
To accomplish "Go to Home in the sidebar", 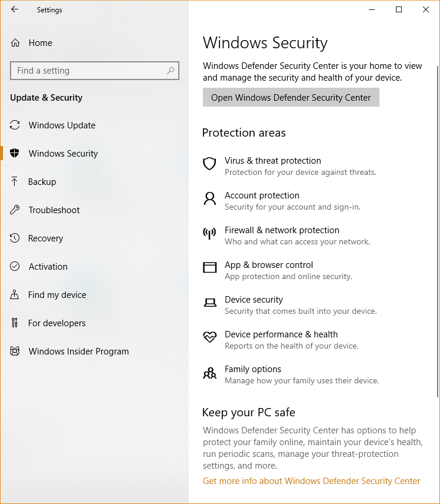I will (40, 43).
